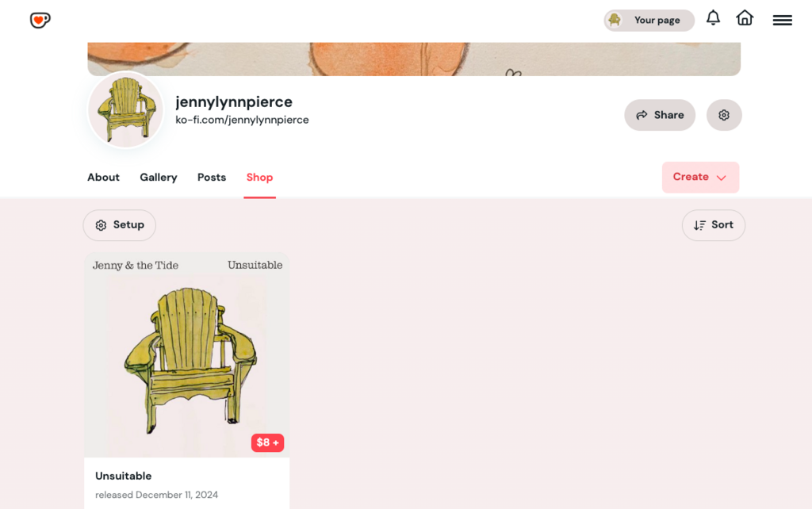
Task: Switch to the Posts tab
Action: coord(211,177)
